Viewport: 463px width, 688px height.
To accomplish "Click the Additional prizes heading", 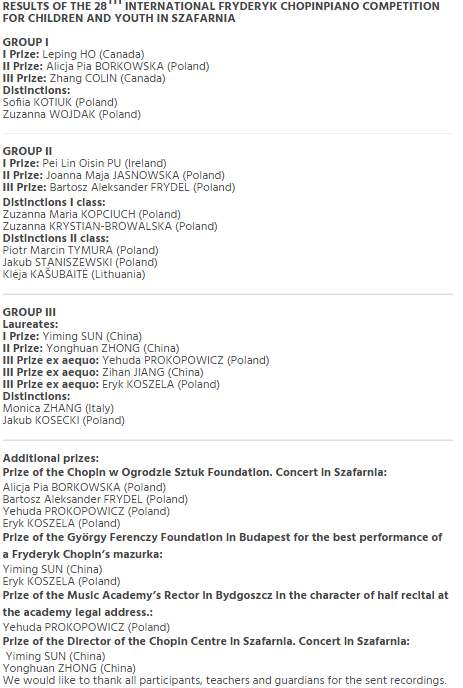I will pyautogui.click(x=51, y=459).
